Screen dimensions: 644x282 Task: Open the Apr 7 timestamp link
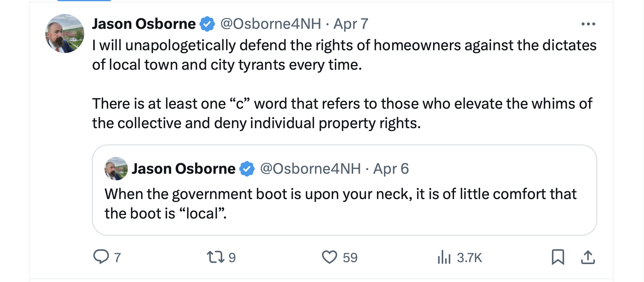point(350,24)
